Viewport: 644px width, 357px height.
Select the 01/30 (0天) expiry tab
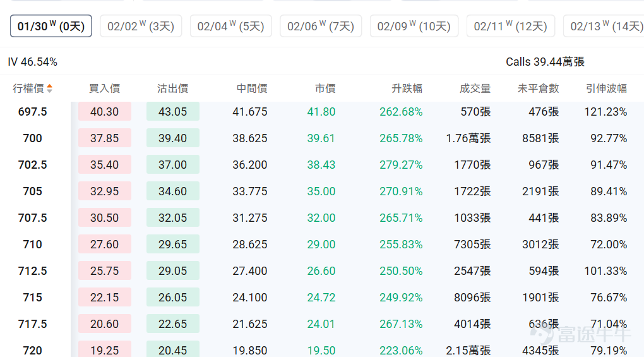(x=51, y=27)
